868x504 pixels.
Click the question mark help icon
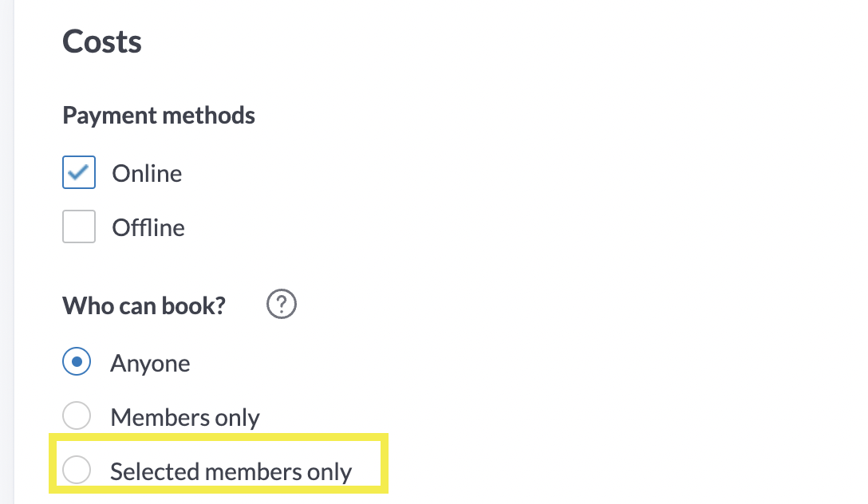pyautogui.click(x=282, y=305)
